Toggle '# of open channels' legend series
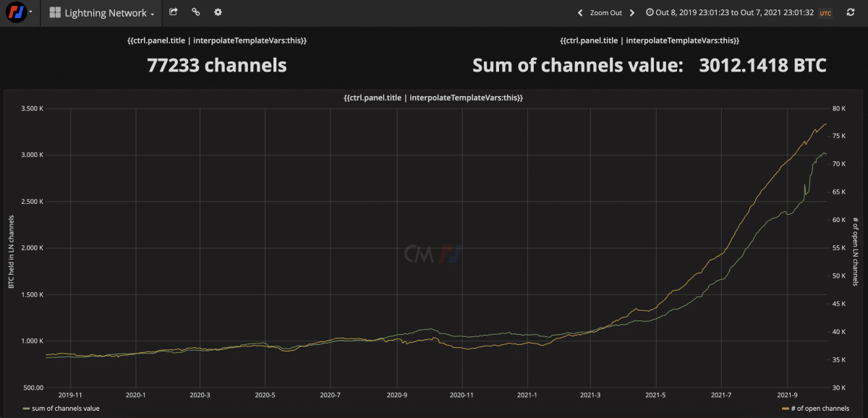This screenshot has height=418, width=868. [815, 409]
